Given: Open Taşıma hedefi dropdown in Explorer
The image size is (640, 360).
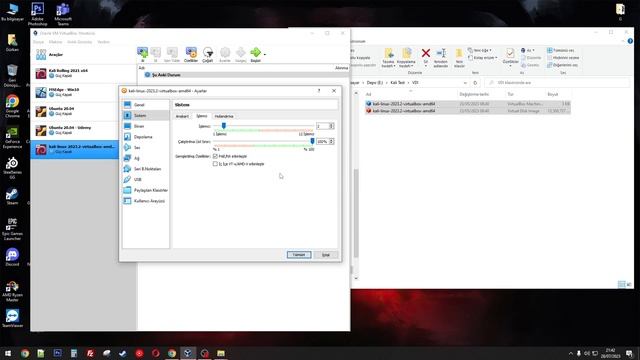Looking at the screenshot, I should pos(388,58).
